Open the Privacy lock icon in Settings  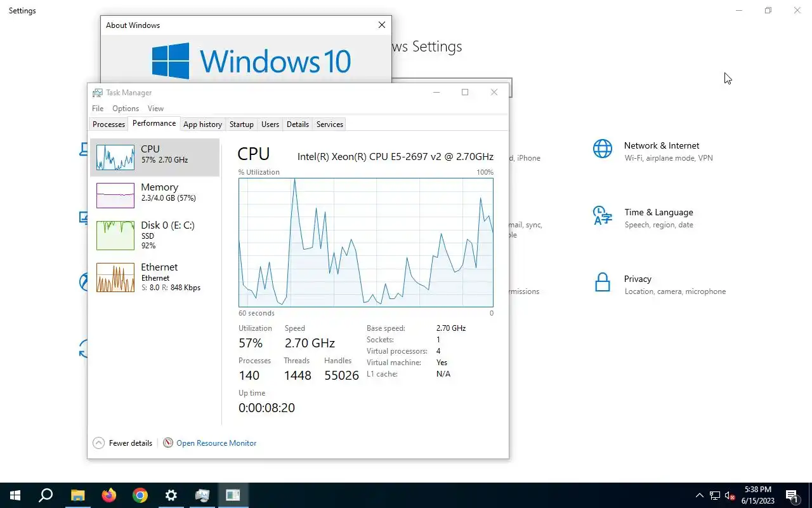pyautogui.click(x=603, y=283)
